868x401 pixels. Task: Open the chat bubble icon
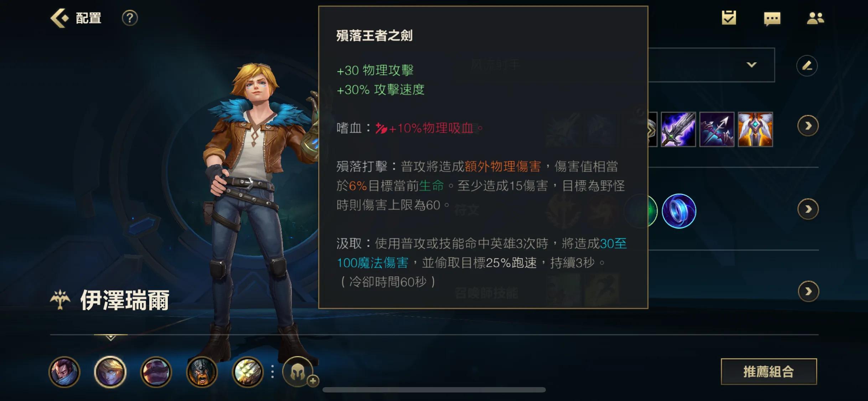(x=772, y=19)
